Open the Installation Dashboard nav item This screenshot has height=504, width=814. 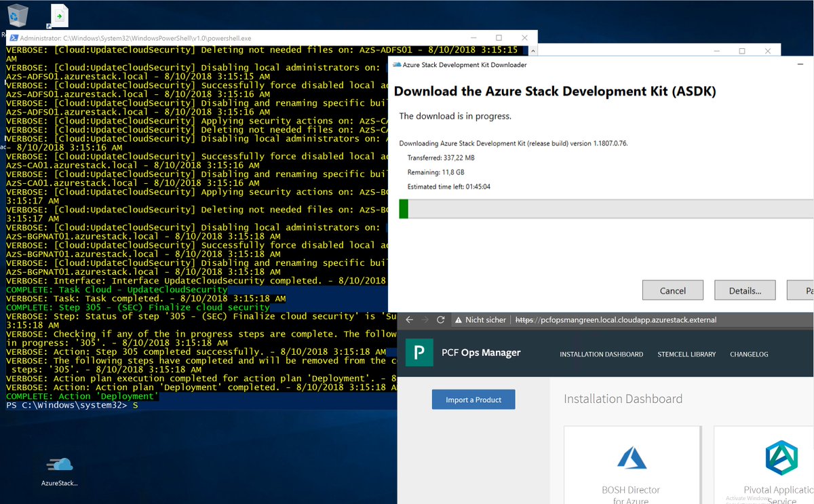pos(601,354)
